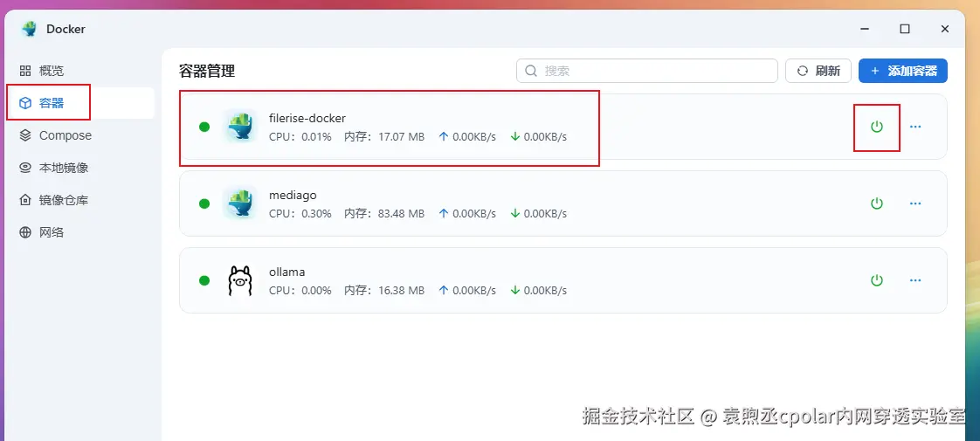Click 内存: 16.38 MB of ollama
This screenshot has width=980, height=441.
click(384, 291)
